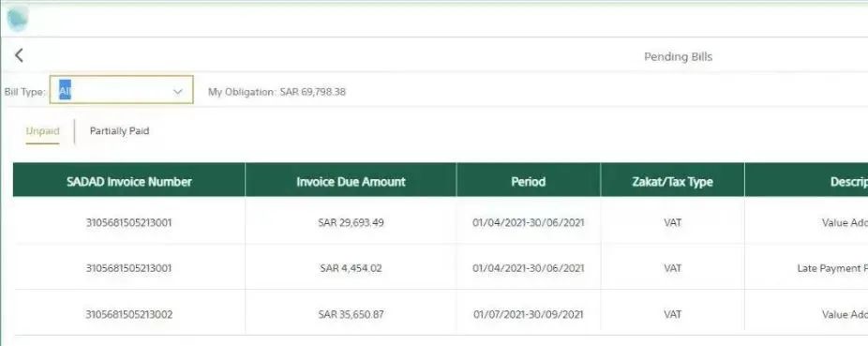The image size is (868, 346).
Task: Click the teal logo at top left
Action: tap(18, 18)
